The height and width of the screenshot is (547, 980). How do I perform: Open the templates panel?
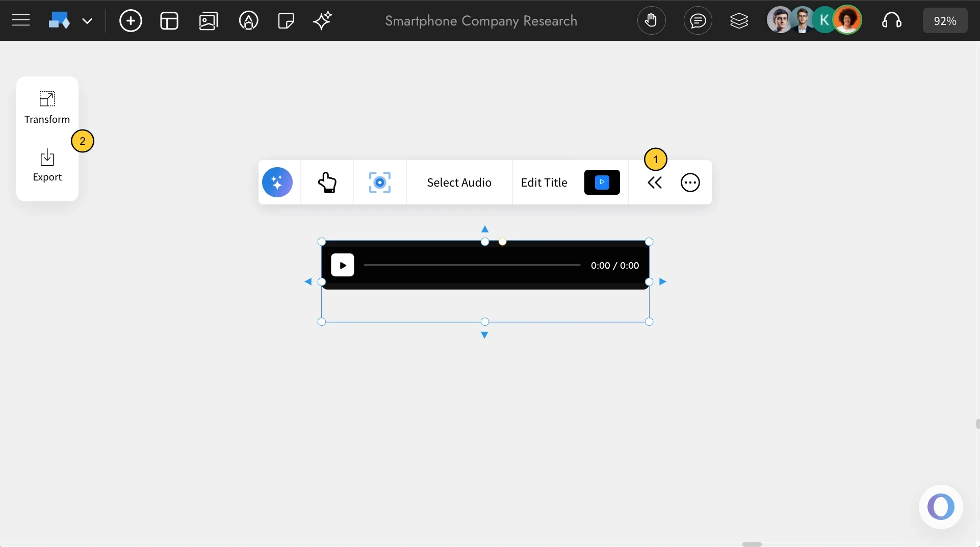[x=169, y=20]
